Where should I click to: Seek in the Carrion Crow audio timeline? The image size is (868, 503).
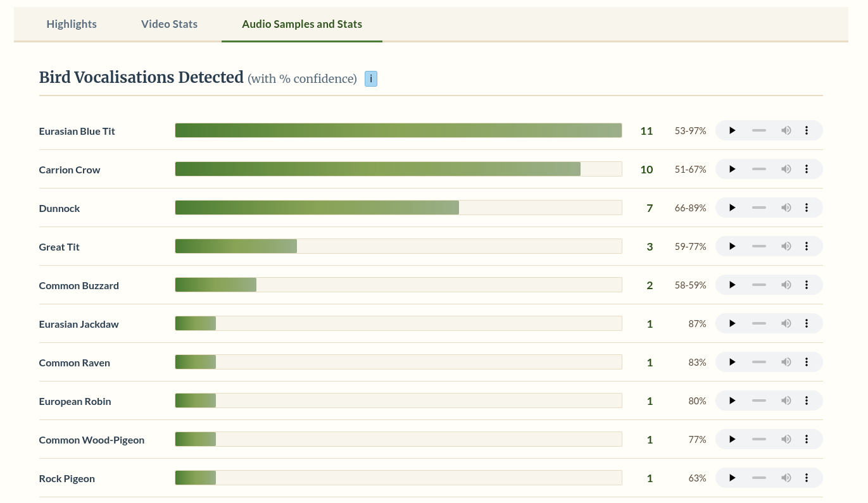pyautogui.click(x=759, y=169)
